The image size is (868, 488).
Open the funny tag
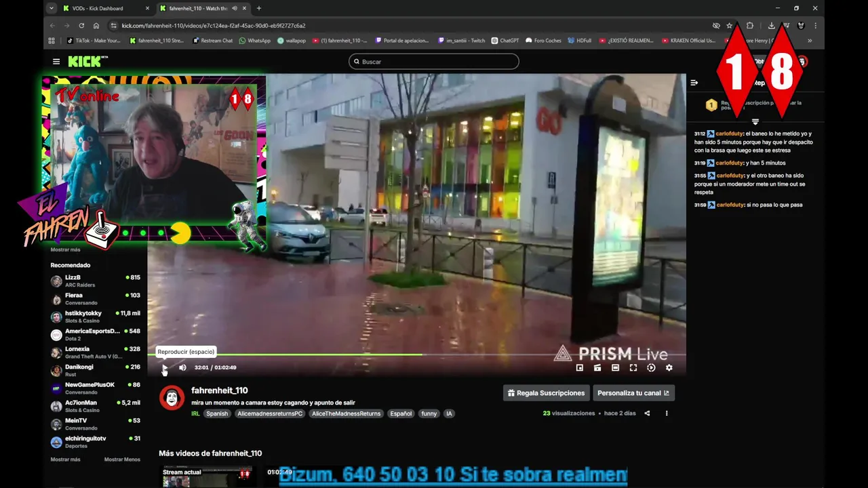pos(429,413)
